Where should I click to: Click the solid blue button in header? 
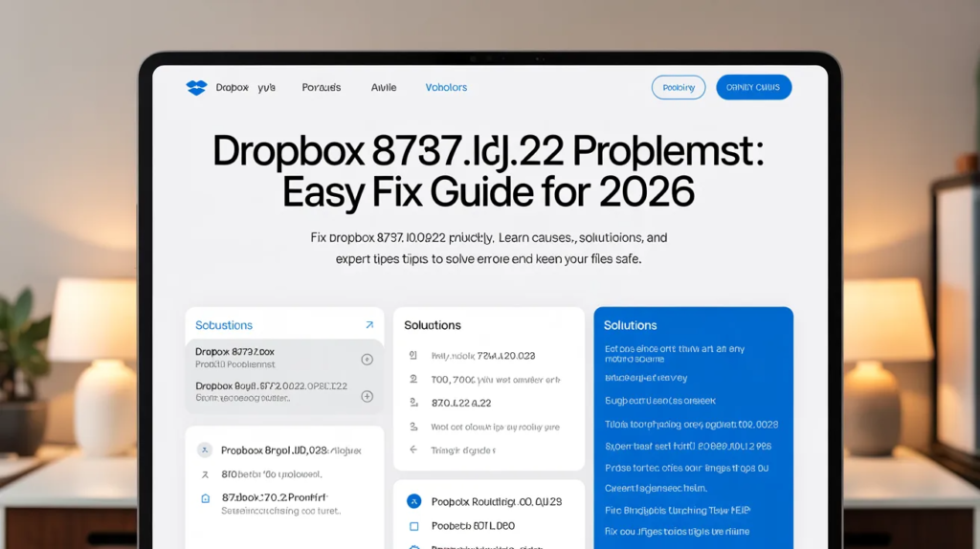click(x=753, y=88)
